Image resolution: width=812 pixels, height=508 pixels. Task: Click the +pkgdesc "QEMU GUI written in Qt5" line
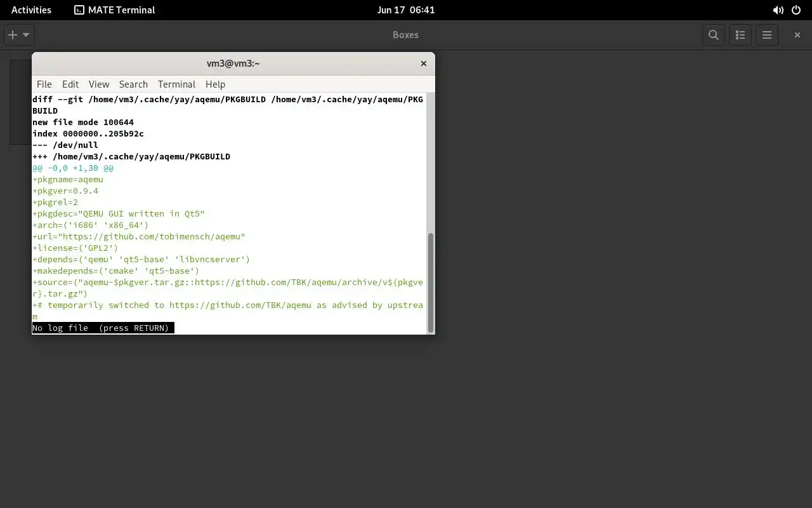click(119, 214)
